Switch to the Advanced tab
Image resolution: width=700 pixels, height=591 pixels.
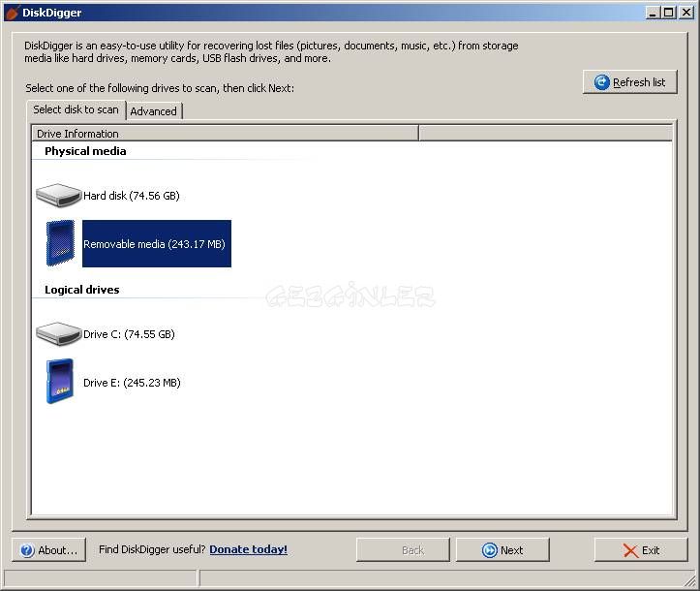click(x=153, y=111)
